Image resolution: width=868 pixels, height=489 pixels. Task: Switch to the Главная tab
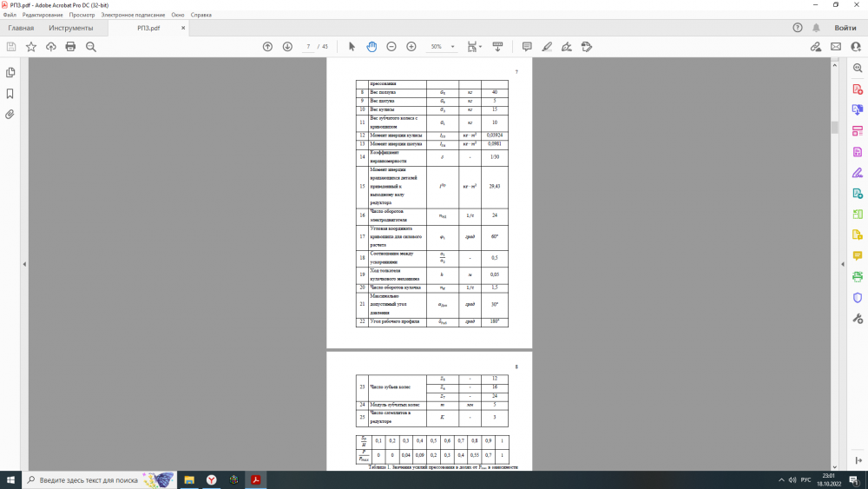21,28
